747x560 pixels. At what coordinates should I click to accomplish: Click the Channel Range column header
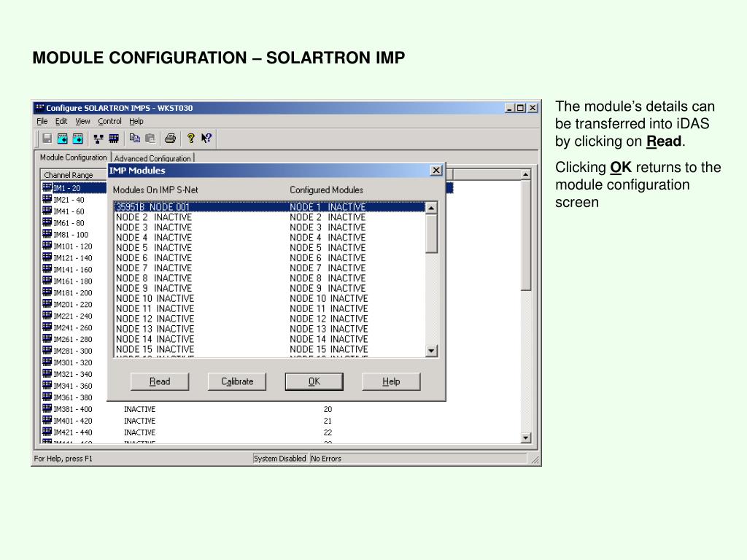click(x=74, y=175)
